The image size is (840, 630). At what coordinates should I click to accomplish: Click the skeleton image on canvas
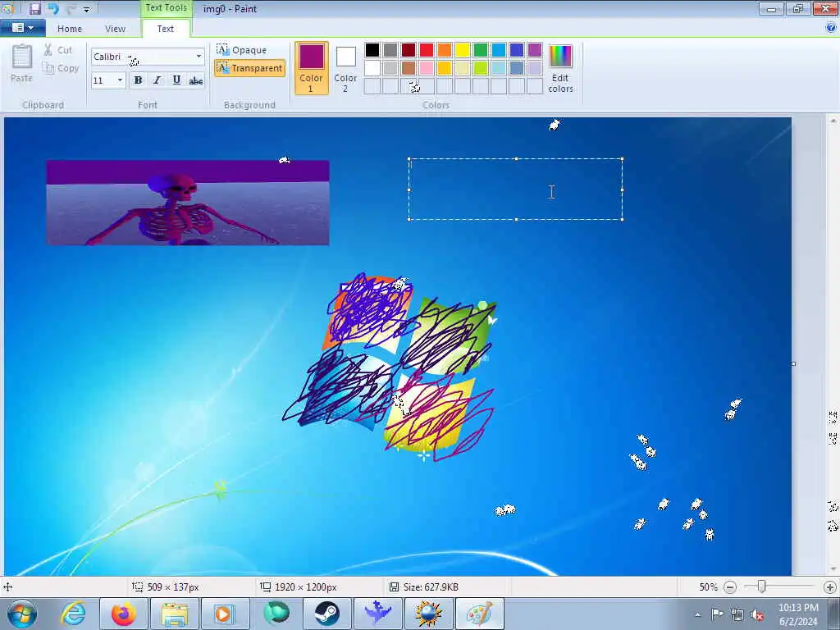click(188, 203)
